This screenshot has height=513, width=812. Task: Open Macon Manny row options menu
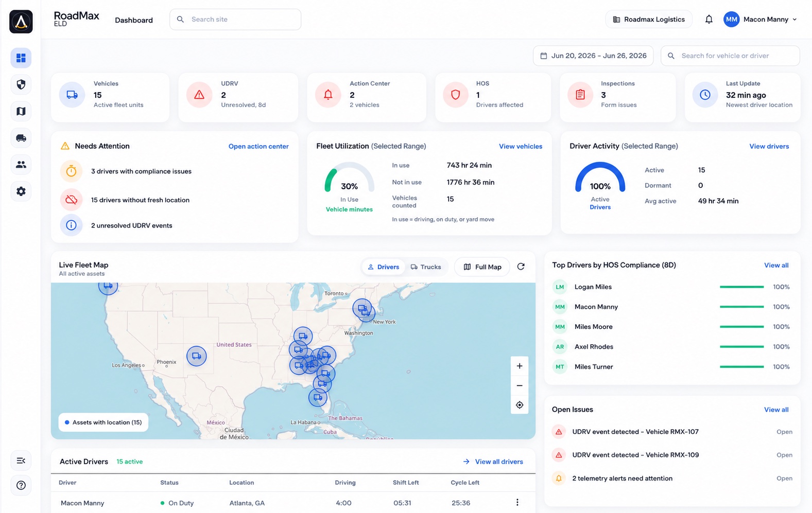coord(517,502)
